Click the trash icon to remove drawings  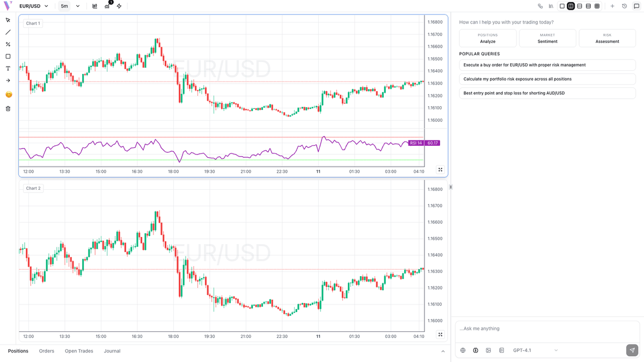tap(8, 108)
